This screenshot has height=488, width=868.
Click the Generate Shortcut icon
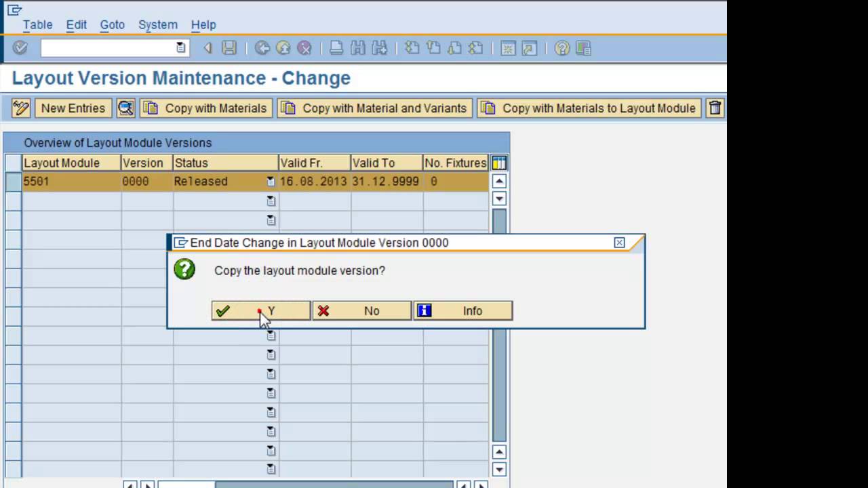point(530,48)
